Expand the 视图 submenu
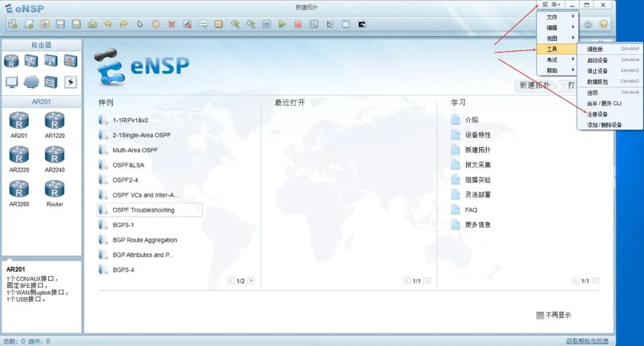Viewport: 644px width, 346px height. tap(558, 38)
